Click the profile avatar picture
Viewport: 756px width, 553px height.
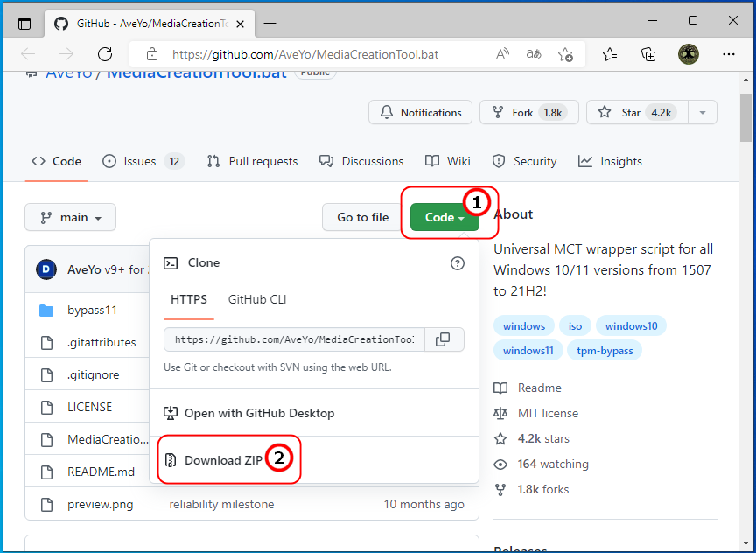coord(689,54)
